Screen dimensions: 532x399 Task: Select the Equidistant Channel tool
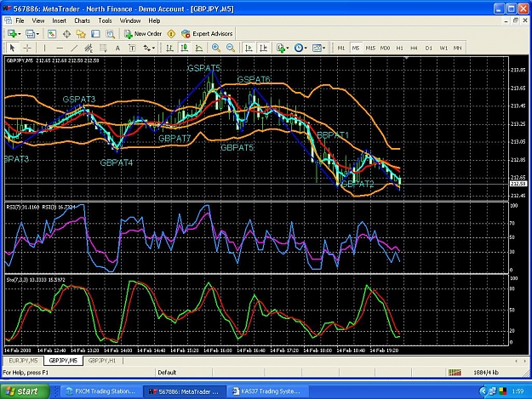point(89,48)
